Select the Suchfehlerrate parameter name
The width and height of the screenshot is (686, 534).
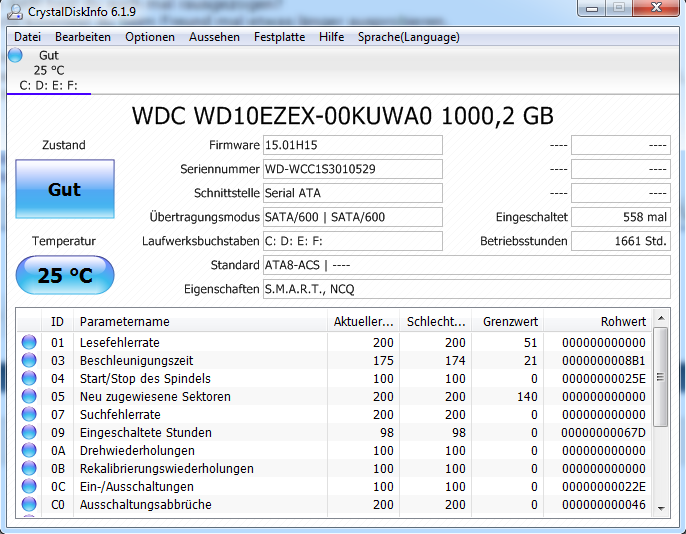click(120, 415)
